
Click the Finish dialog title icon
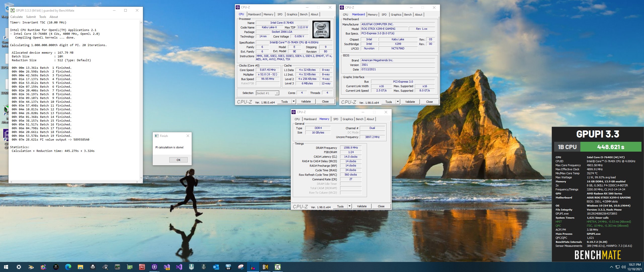156,136
